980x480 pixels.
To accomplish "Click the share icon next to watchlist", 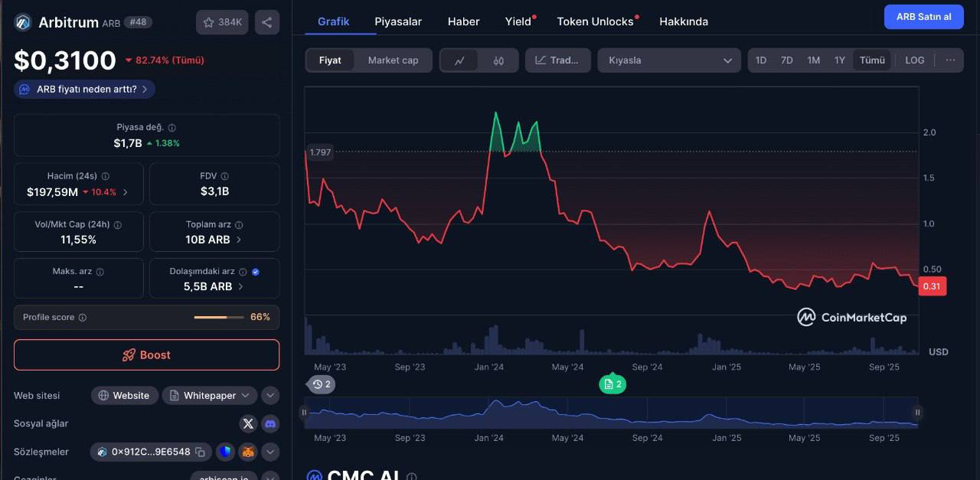I will [266, 22].
